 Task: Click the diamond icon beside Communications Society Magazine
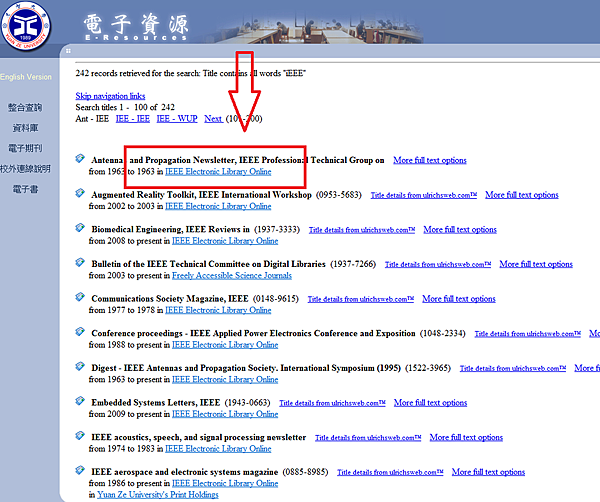click(80, 297)
